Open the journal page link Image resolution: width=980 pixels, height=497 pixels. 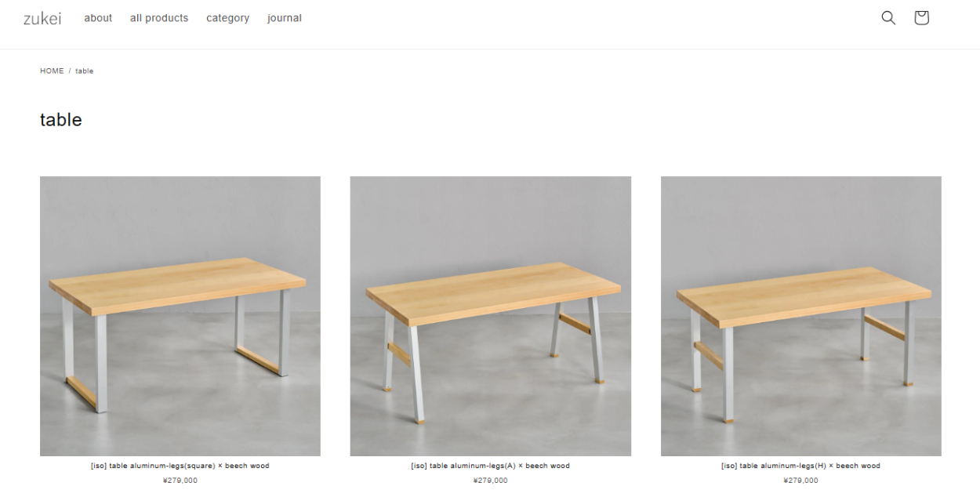[284, 18]
